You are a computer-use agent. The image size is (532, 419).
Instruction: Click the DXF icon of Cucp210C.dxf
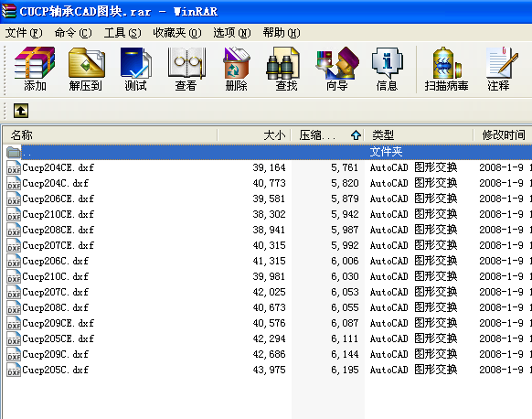[x=14, y=276]
